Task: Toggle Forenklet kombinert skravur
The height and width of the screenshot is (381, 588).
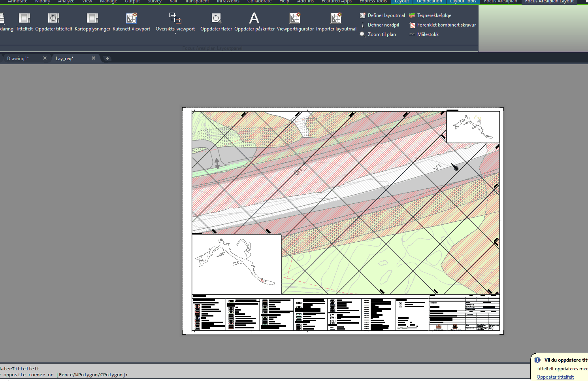Action: [x=446, y=25]
